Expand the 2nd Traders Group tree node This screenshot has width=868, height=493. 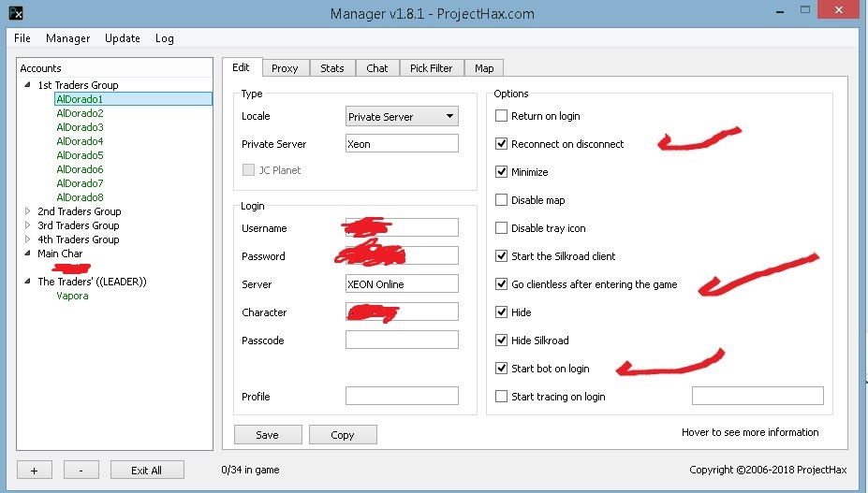click(x=27, y=211)
